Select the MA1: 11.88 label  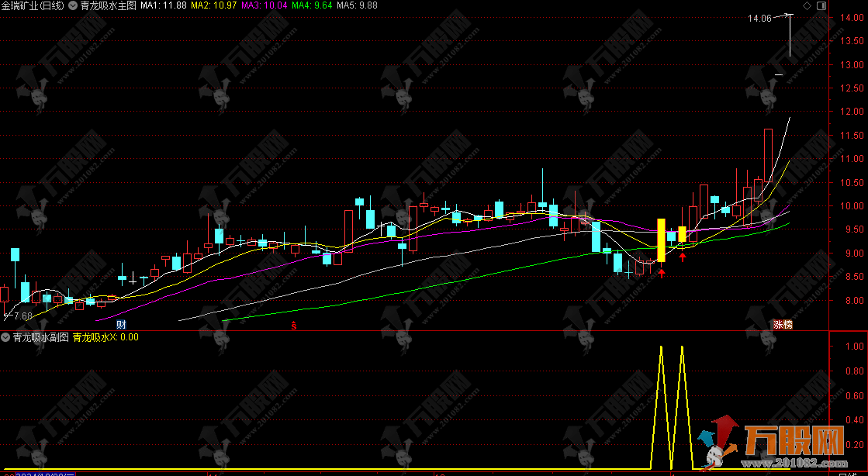pyautogui.click(x=164, y=5)
